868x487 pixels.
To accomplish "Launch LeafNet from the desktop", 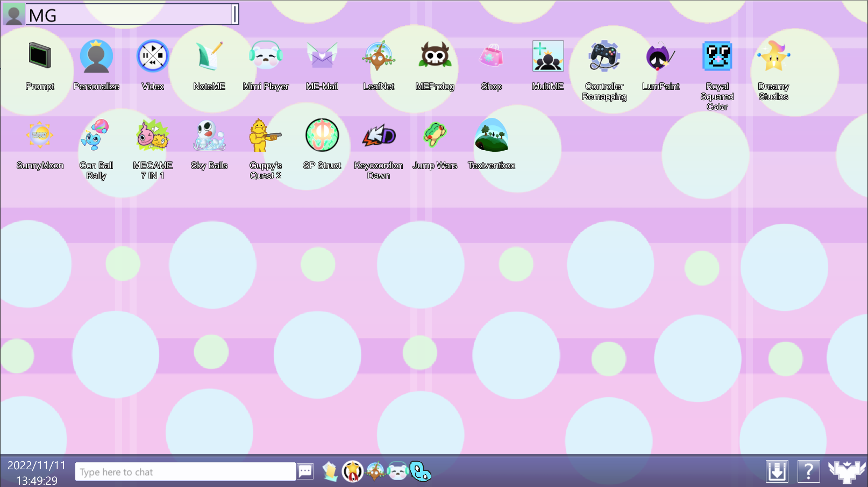I will [379, 56].
